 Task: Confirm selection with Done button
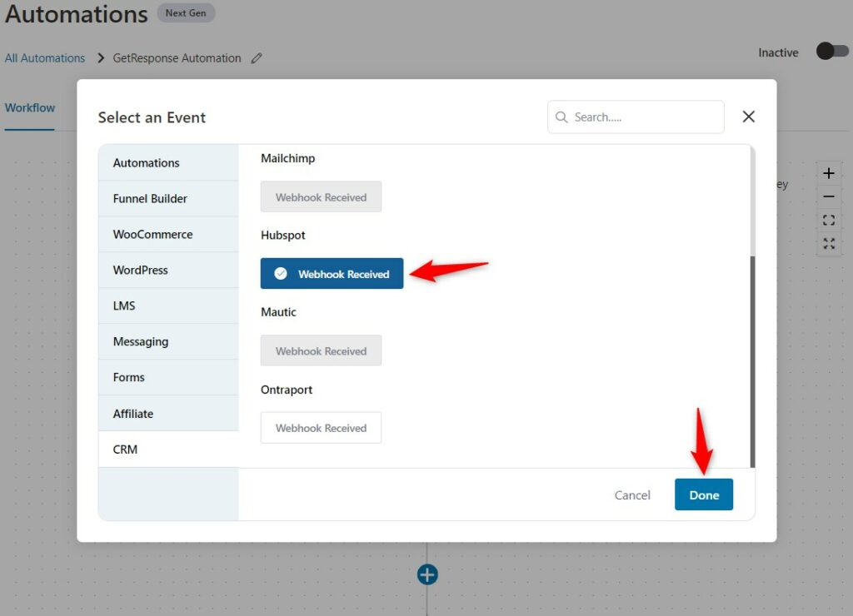click(703, 494)
